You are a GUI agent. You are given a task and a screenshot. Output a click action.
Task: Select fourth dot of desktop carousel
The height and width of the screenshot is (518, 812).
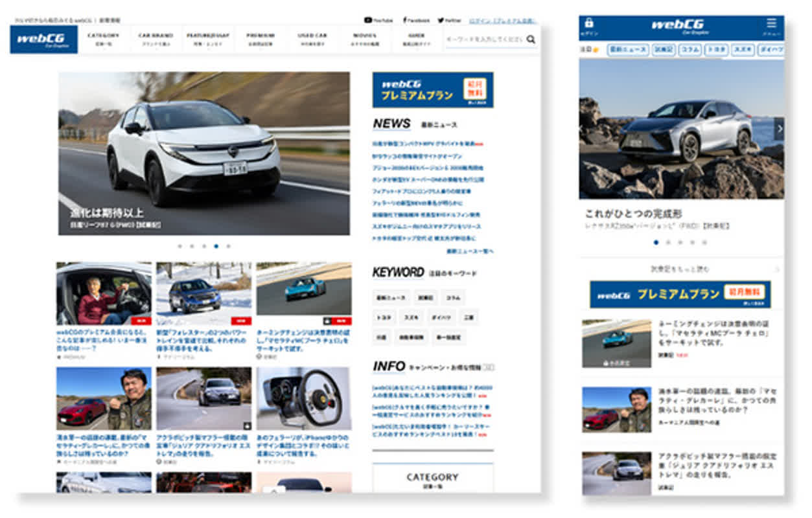[x=216, y=246]
